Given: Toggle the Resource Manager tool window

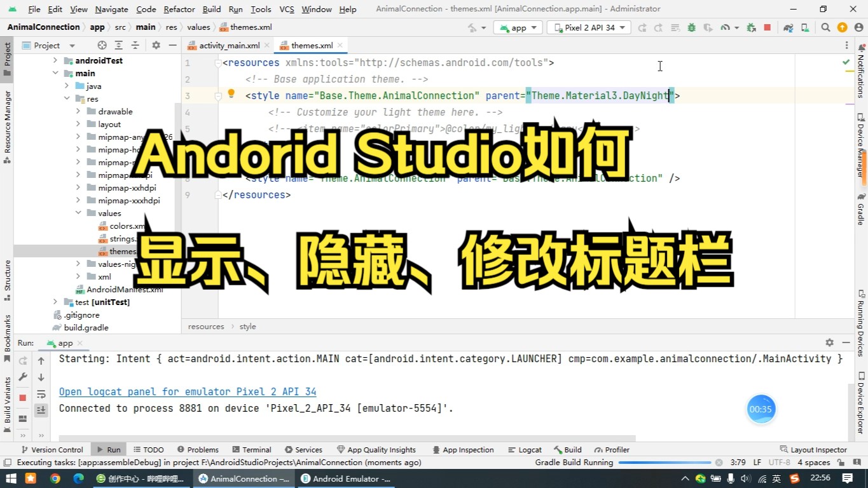Looking at the screenshot, I should coord(7,127).
